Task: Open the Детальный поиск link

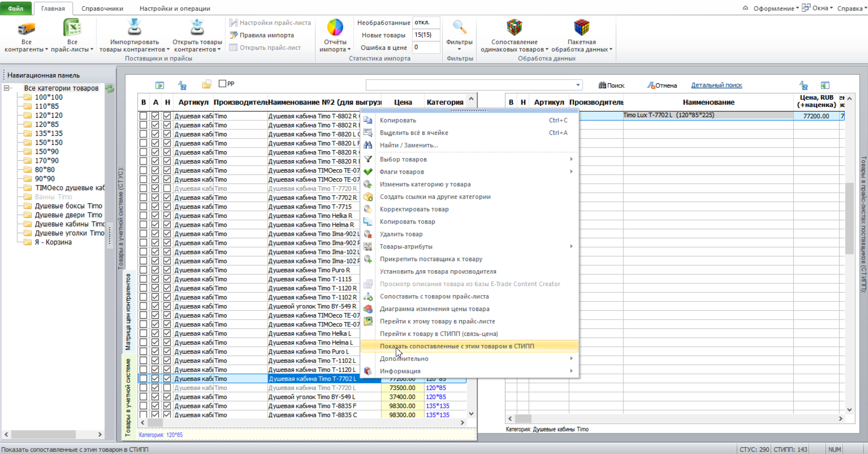Action: pos(716,85)
